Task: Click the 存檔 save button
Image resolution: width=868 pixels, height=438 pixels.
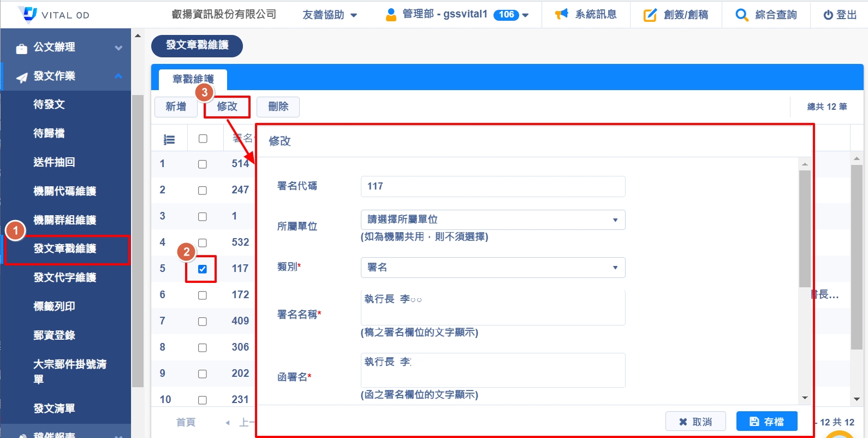Action: (x=766, y=422)
